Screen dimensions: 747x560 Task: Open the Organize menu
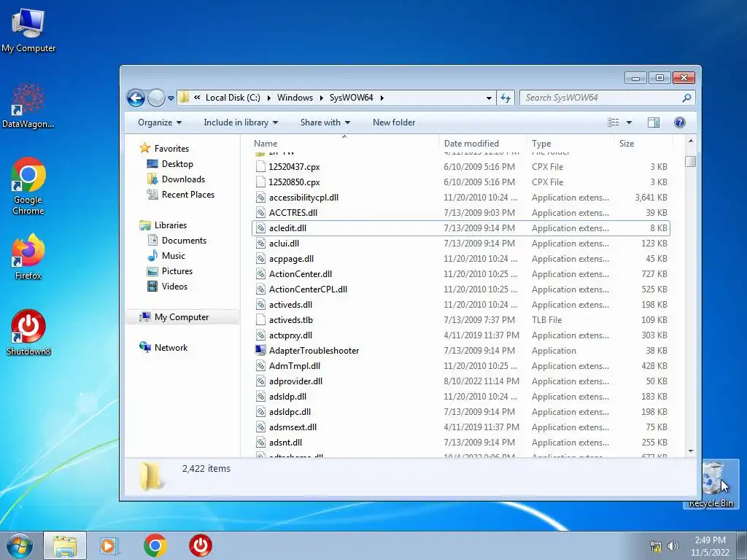pos(160,122)
